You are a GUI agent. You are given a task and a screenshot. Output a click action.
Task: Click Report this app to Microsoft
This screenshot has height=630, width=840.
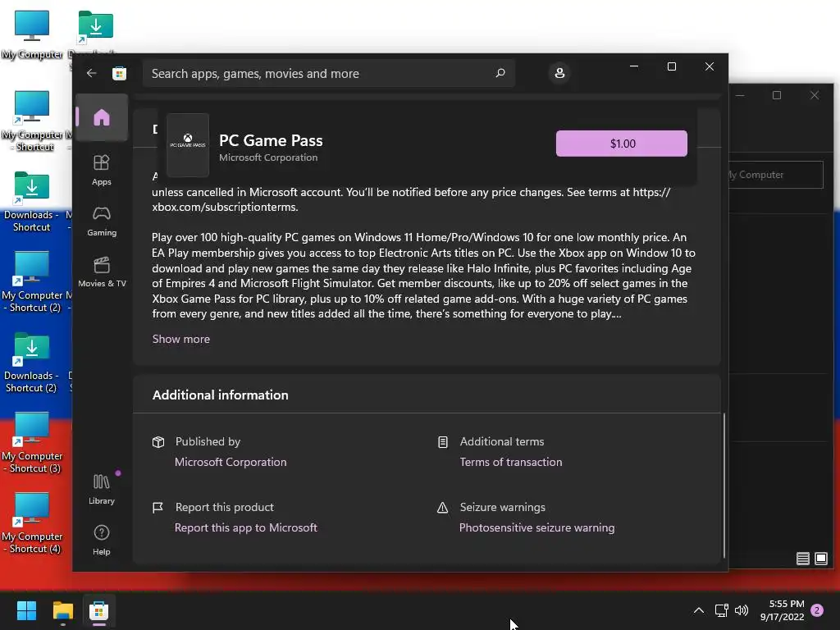[x=245, y=527]
